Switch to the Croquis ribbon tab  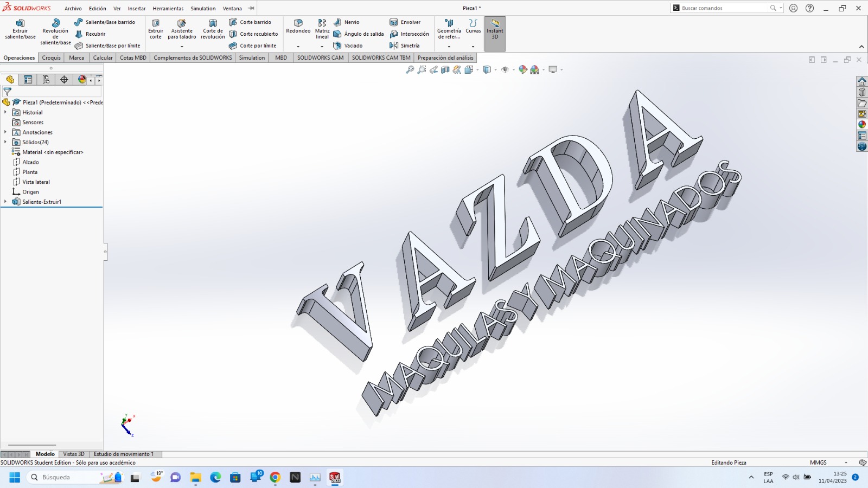tap(52, 58)
